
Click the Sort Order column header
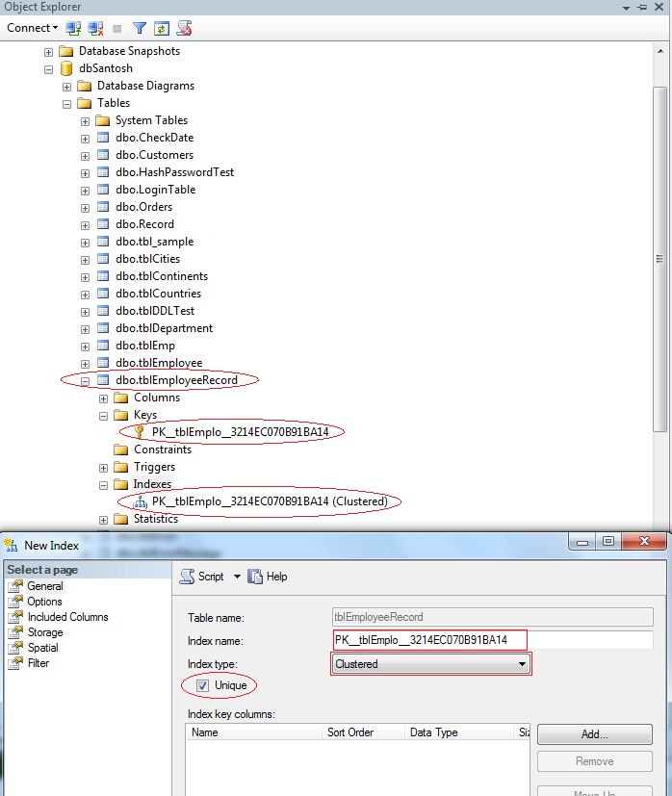(363, 732)
